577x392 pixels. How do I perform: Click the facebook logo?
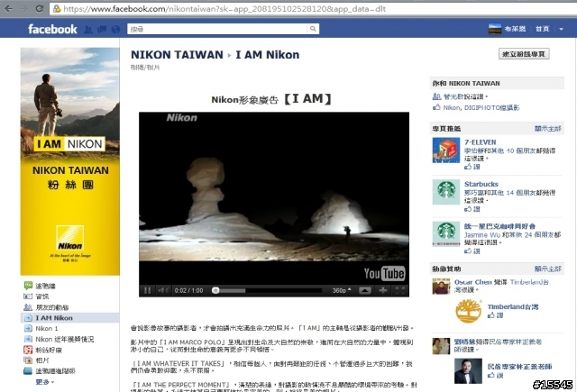point(52,29)
